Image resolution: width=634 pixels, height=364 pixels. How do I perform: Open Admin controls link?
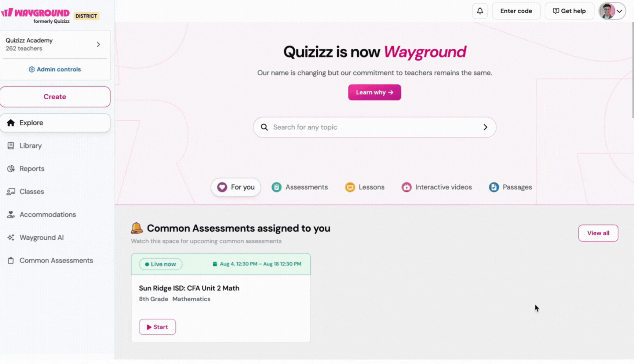tap(55, 69)
